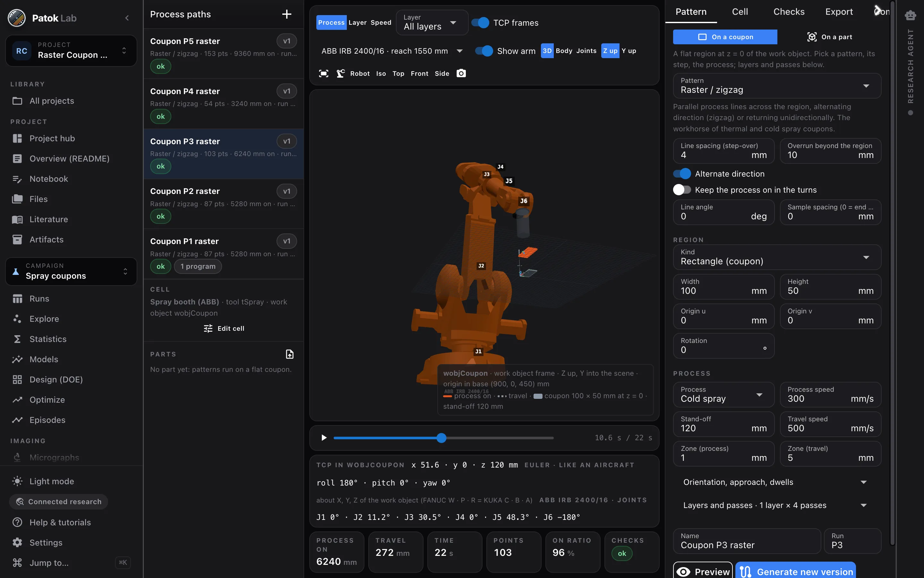Image resolution: width=924 pixels, height=578 pixels.
Task: Switch to the Cell tab
Action: pyautogui.click(x=740, y=12)
